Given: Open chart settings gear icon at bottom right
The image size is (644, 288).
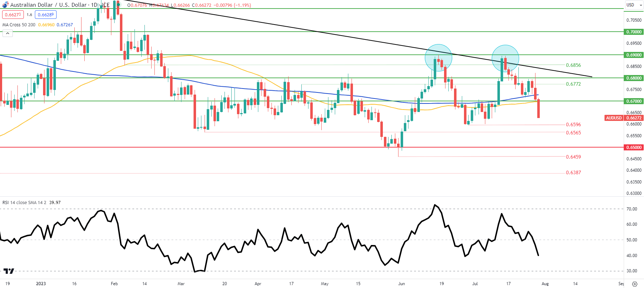Looking at the screenshot, I should (x=634, y=284).
